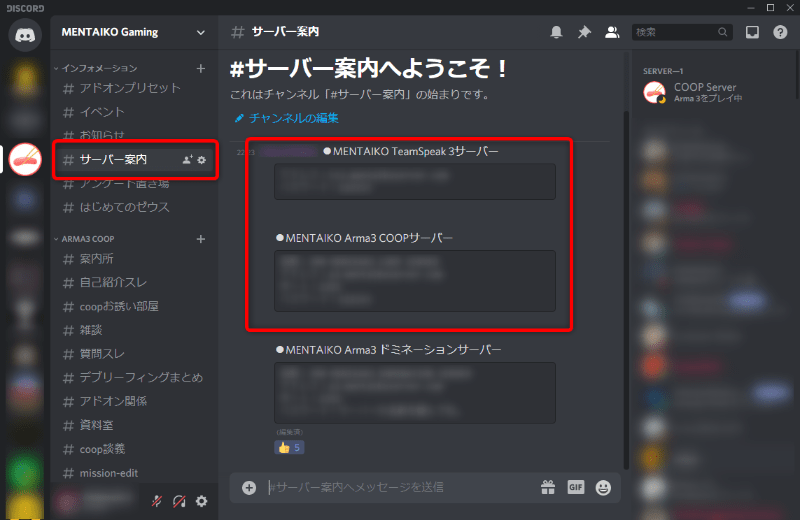Click the chat area scrollbar
800x520 pixels.
tap(626, 289)
